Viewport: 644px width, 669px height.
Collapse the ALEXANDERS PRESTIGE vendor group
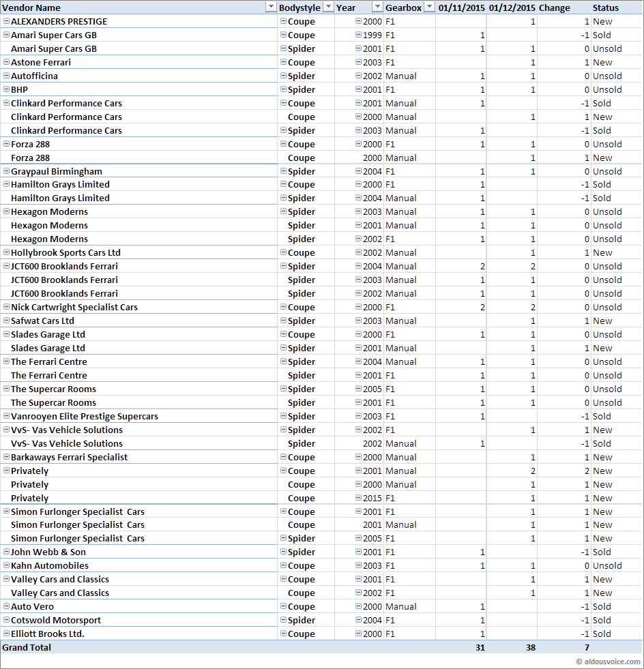[x=7, y=21]
